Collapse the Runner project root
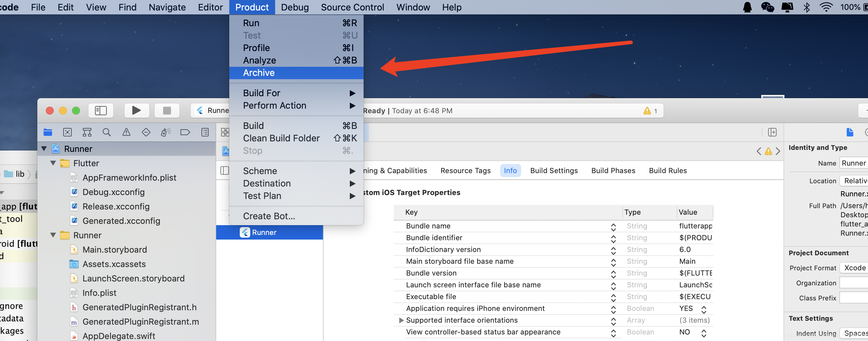This screenshot has width=868, height=341. (44, 149)
